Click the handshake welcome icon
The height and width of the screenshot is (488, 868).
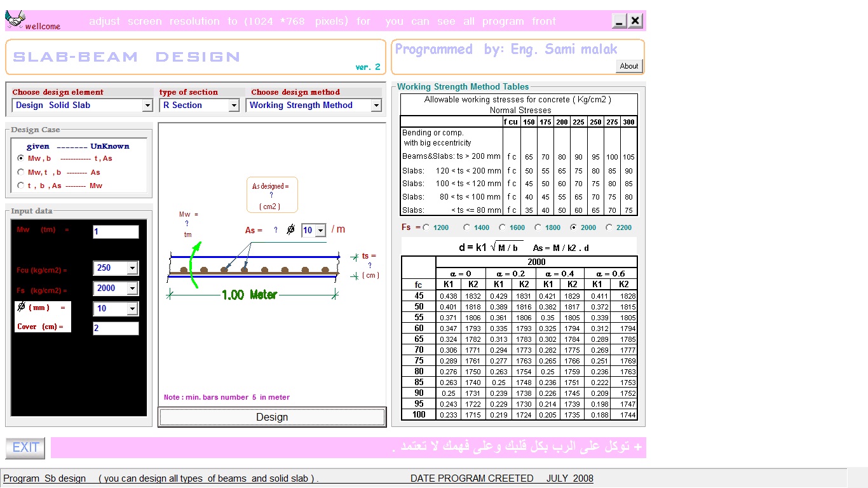15,18
